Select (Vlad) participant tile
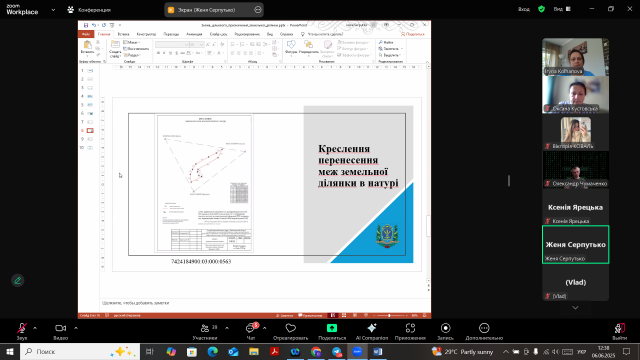This screenshot has height=360, width=640. (x=576, y=282)
